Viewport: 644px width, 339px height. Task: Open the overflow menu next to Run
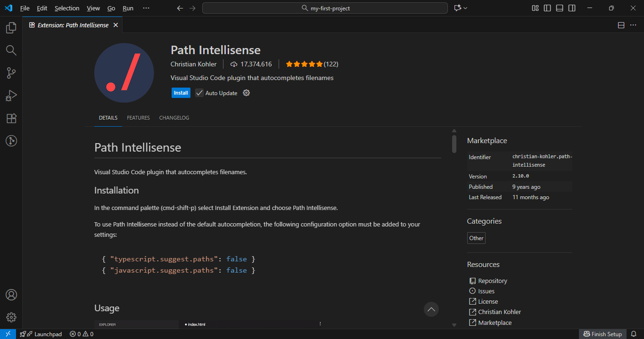146,8
